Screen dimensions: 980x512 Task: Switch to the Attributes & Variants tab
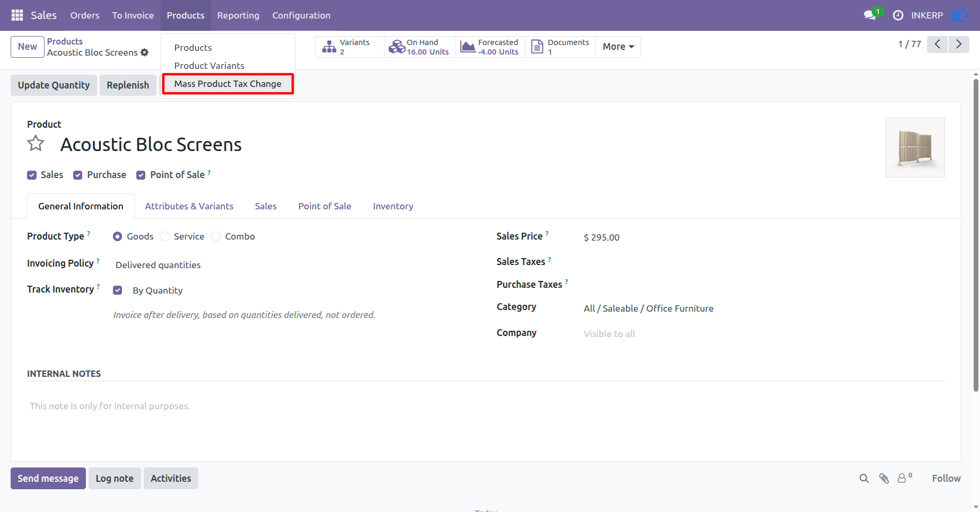(189, 206)
